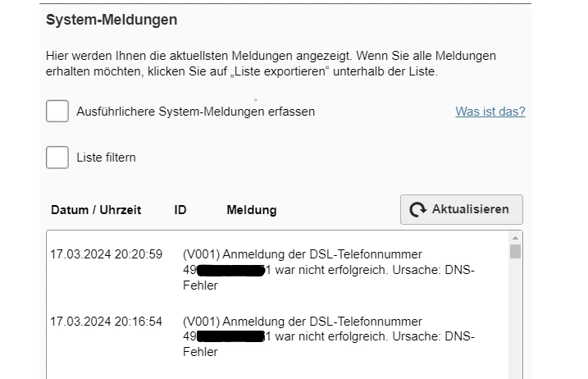Click the ID column header

180,210
